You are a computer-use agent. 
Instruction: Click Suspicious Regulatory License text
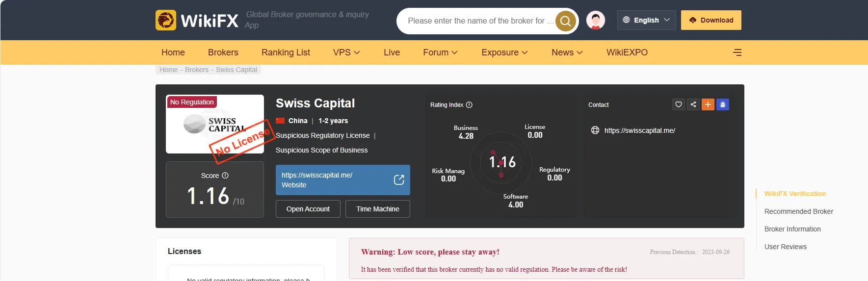tap(323, 135)
